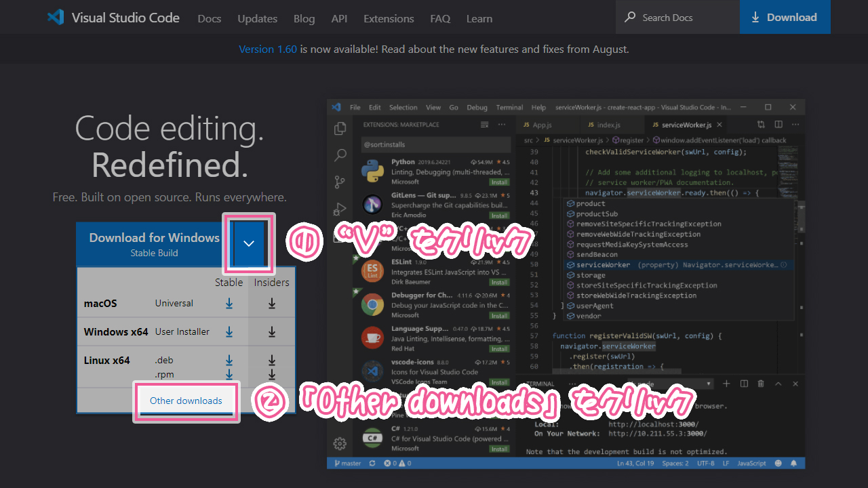Screen dimensions: 868x488
Task: Click the @sort:installs extensions search box
Action: (x=436, y=144)
